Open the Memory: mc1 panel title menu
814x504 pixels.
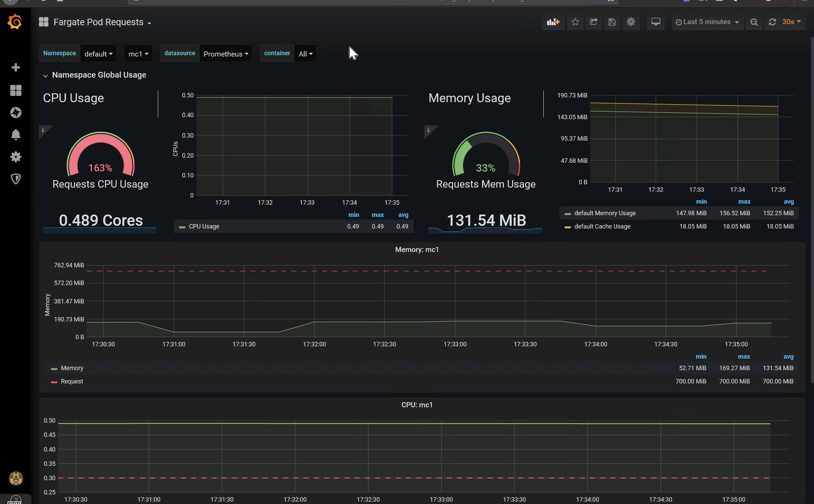[417, 250]
